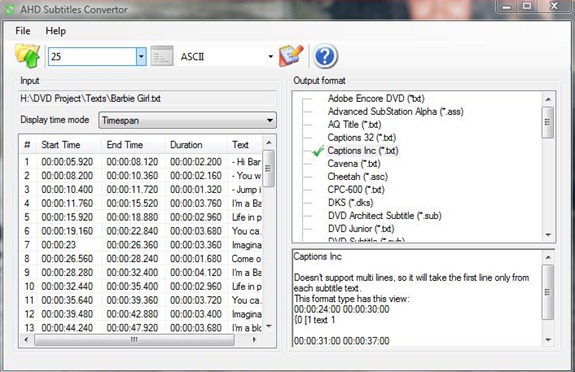Click the format description scrollbar thumb
575x372 pixels.
pyautogui.click(x=547, y=292)
